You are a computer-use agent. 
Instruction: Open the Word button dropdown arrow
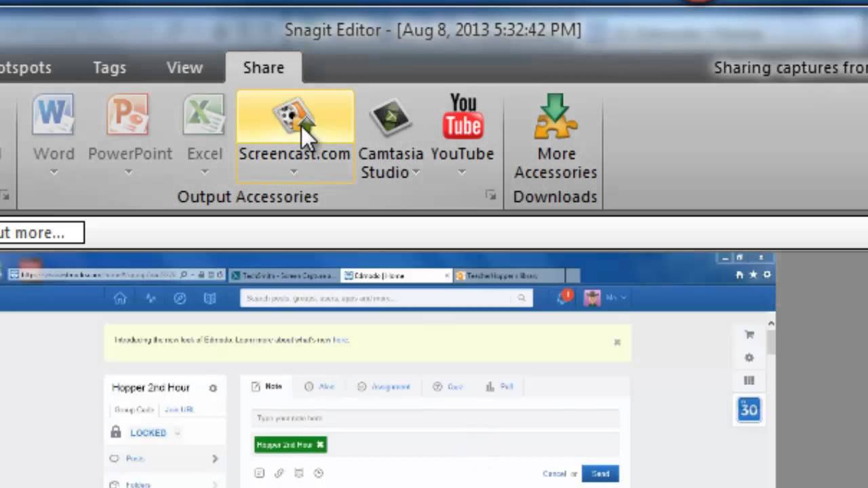click(x=54, y=172)
